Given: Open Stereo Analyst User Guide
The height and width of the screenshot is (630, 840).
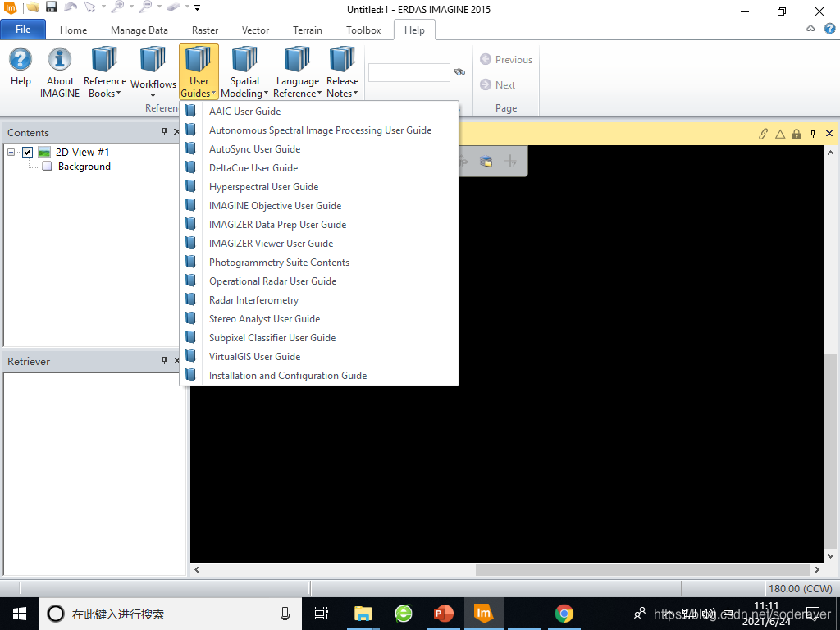Looking at the screenshot, I should [x=319, y=319].
